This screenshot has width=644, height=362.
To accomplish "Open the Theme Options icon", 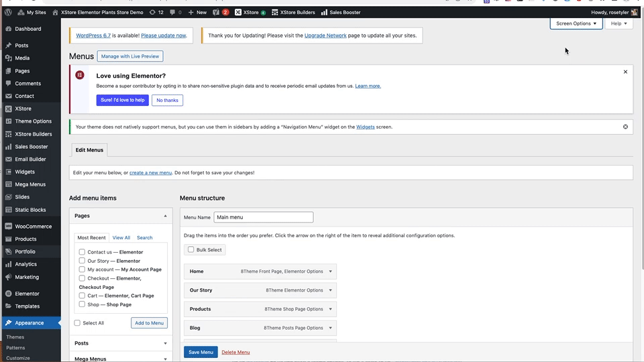I will click(9, 121).
